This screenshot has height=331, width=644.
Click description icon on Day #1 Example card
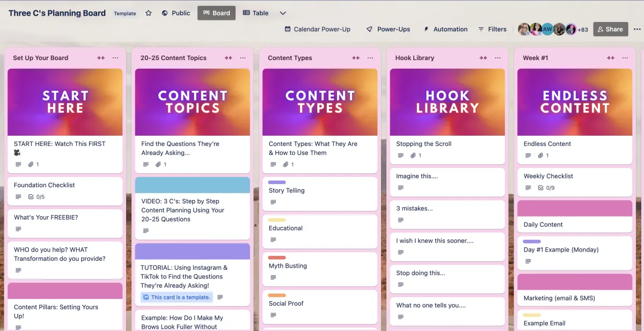point(529,261)
